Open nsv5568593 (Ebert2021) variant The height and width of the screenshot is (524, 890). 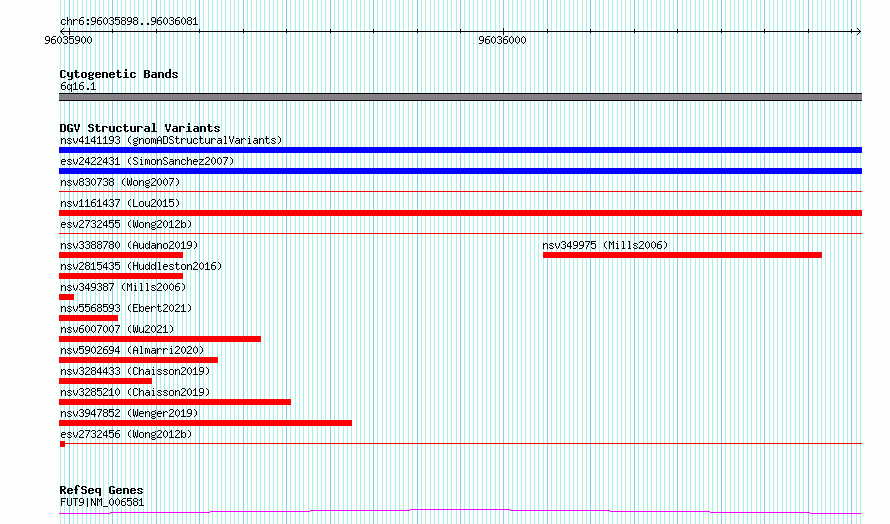(x=126, y=308)
